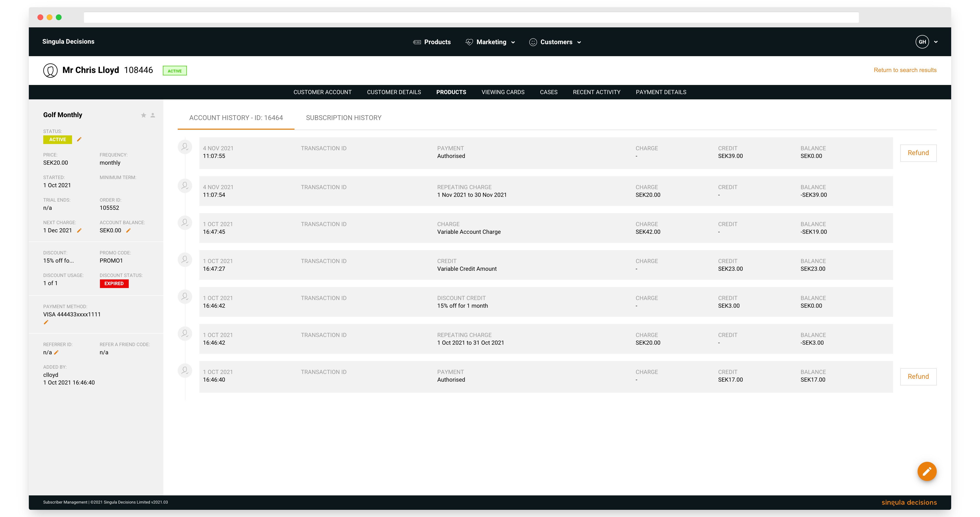Refund the 4 Nov 2021 payment
Screen dimensions: 980x517
(x=918, y=153)
